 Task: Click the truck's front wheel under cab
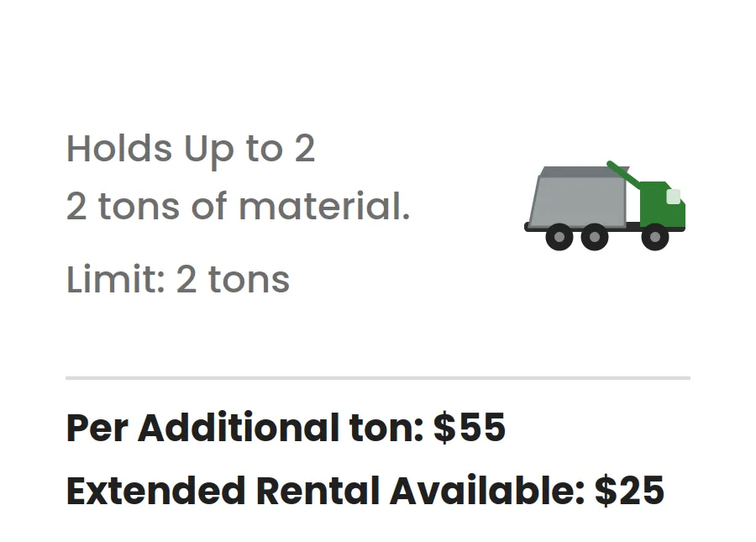tap(654, 237)
